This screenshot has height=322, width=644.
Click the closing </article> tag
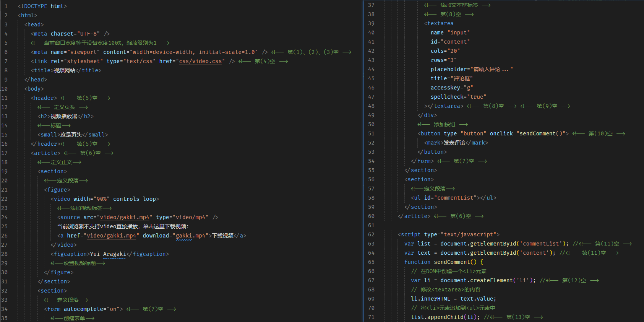(x=414, y=216)
